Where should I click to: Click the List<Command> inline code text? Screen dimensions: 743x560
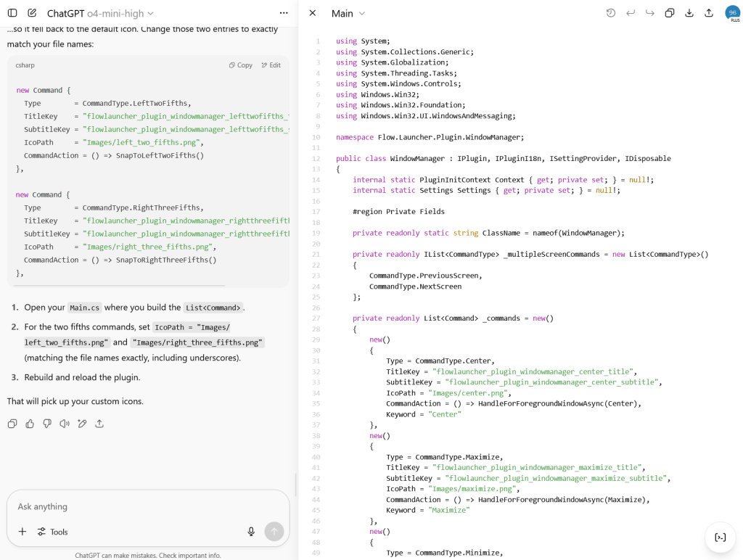click(213, 308)
